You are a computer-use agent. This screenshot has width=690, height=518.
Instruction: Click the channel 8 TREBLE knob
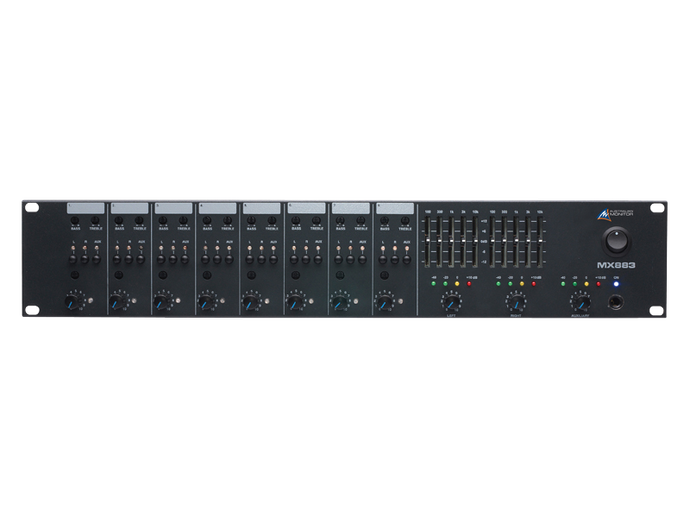405,220
